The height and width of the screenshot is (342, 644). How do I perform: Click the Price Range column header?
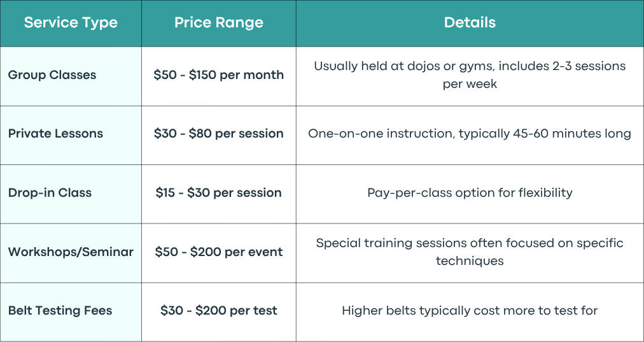pyautogui.click(x=219, y=23)
